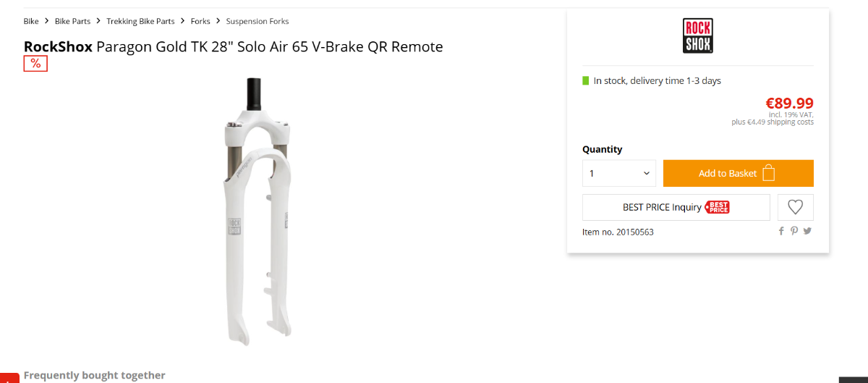Open Trekking Bike Parts breadcrumb
Viewport: 868px width, 383px height.
(140, 22)
